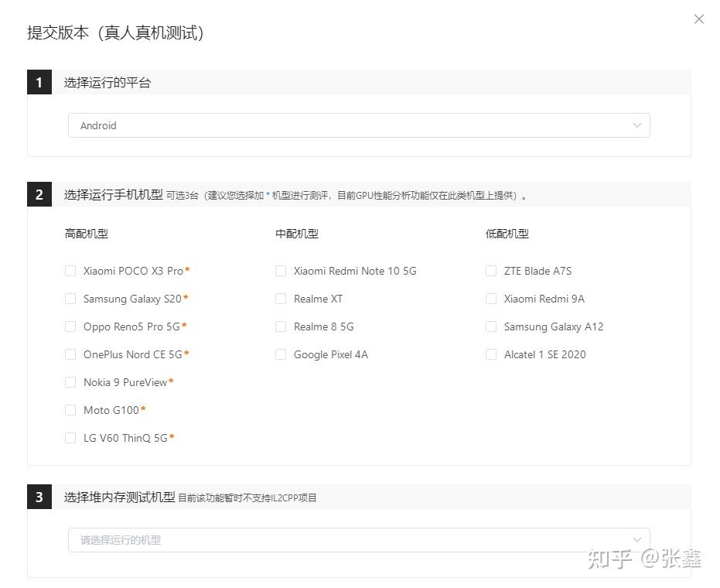Screen dimensions: 720x588
Task: Expand heap memory device list chevron
Action: (637, 540)
